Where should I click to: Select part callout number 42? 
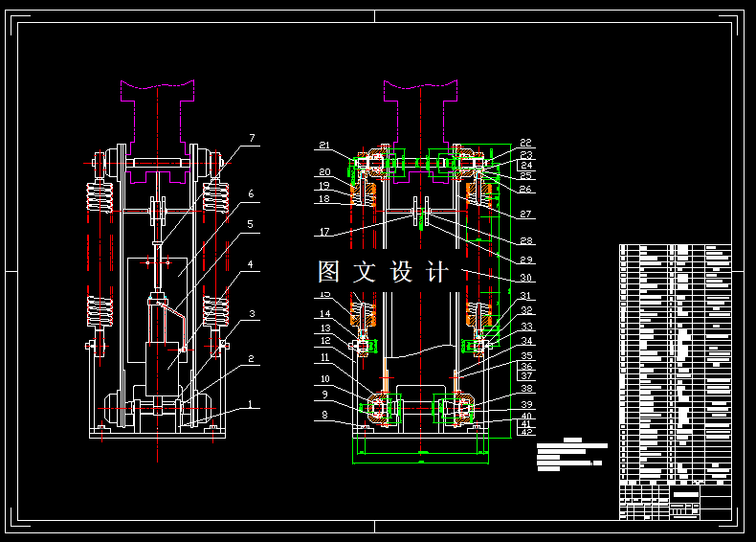pyautogui.click(x=526, y=433)
